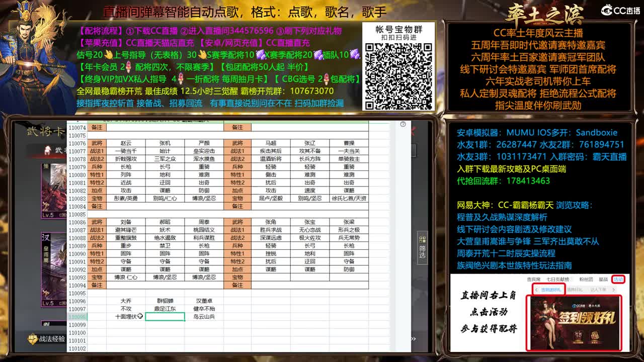Click the 大乔 cell
Screen dimensions: 644x362
126,301
